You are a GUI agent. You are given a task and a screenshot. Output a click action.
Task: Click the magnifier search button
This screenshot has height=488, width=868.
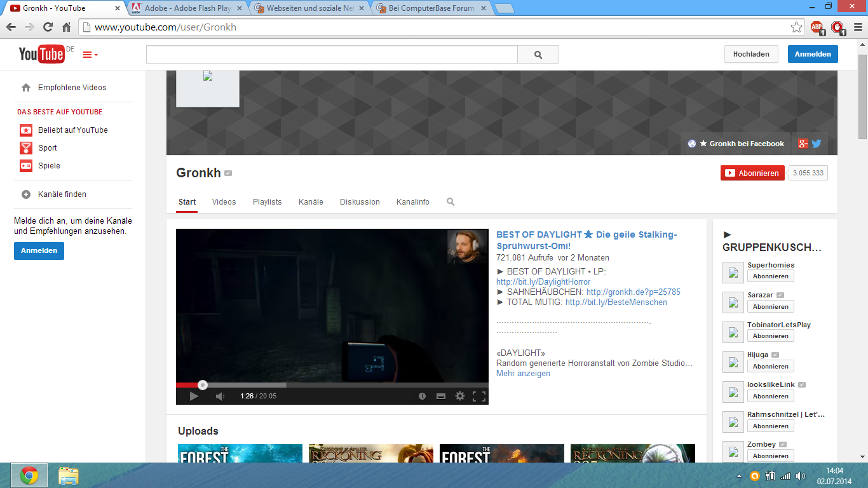pos(538,55)
